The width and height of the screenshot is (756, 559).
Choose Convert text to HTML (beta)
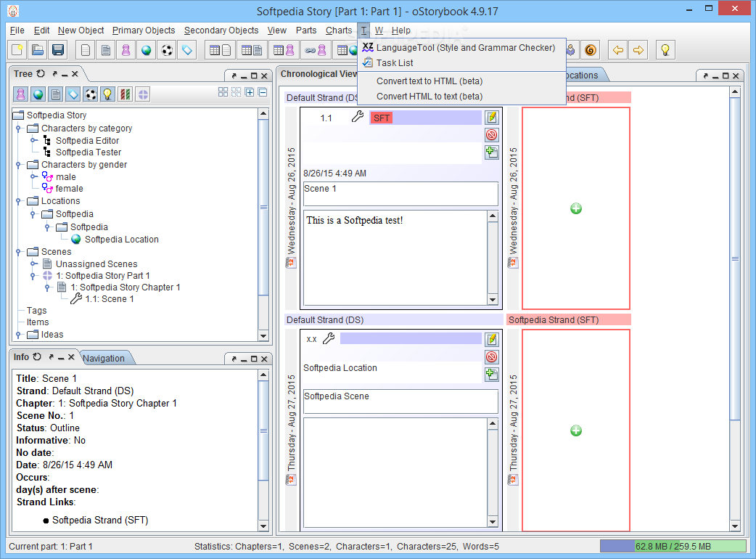(x=461, y=81)
